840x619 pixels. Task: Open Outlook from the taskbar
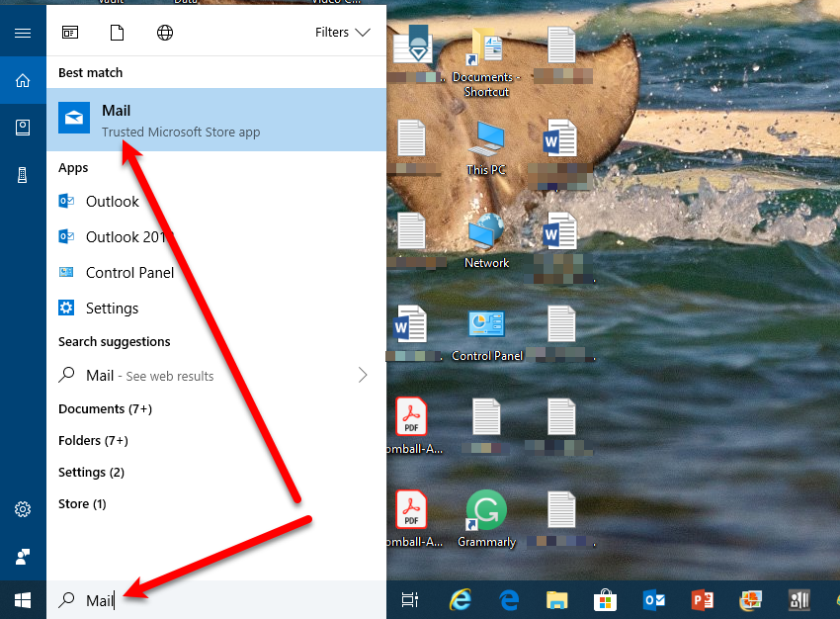pyautogui.click(x=654, y=600)
